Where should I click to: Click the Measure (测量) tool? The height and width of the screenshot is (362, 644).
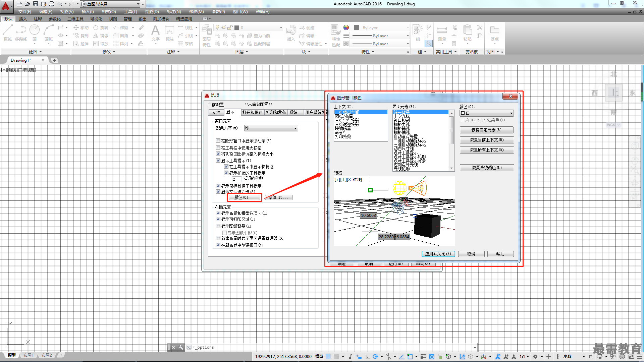[442, 34]
